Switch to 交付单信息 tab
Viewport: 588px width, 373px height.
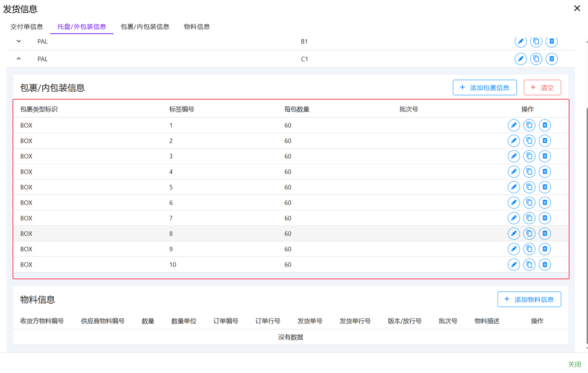[27, 27]
